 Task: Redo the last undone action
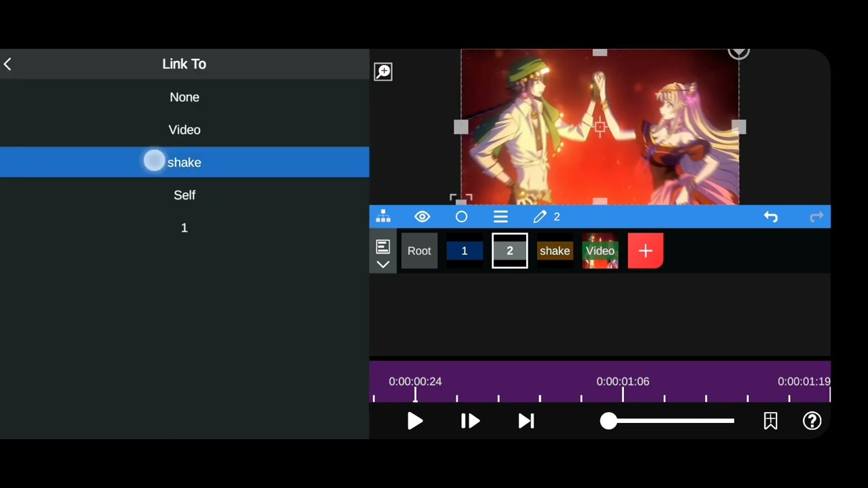point(816,217)
